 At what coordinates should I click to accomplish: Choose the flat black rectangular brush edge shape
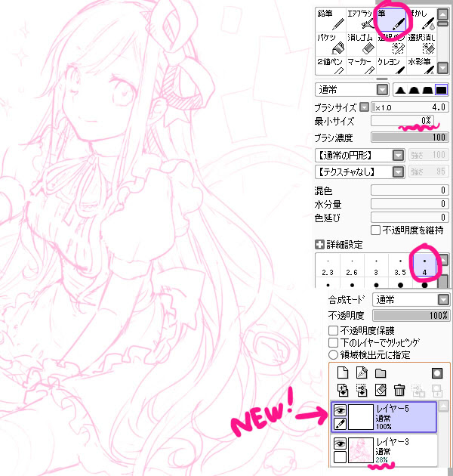[x=441, y=90]
